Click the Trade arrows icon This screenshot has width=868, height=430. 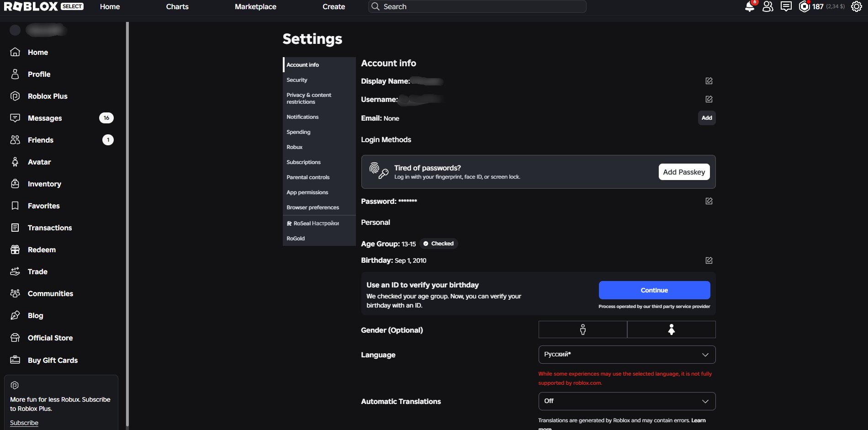(15, 271)
